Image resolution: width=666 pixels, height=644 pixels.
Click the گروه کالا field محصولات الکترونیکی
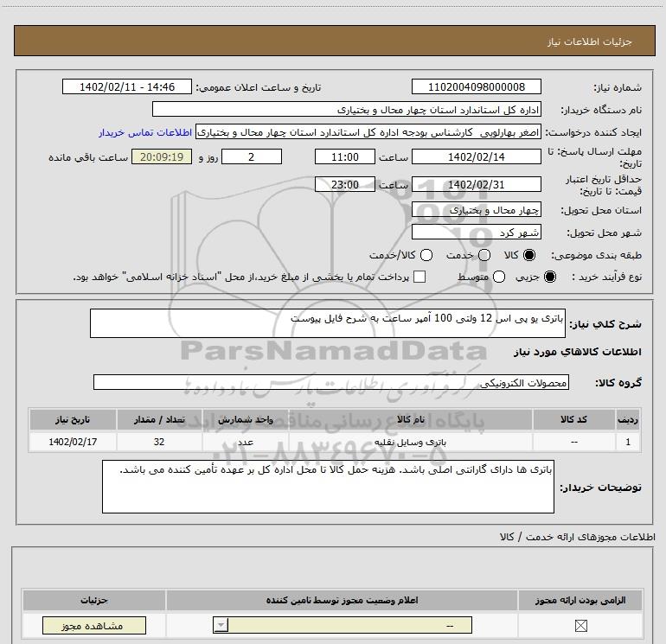(x=331, y=382)
